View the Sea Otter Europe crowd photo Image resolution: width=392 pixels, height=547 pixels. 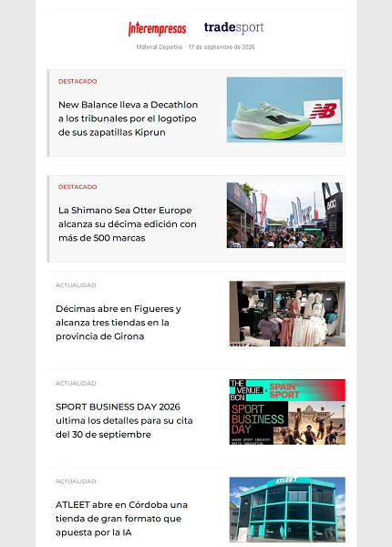[284, 215]
